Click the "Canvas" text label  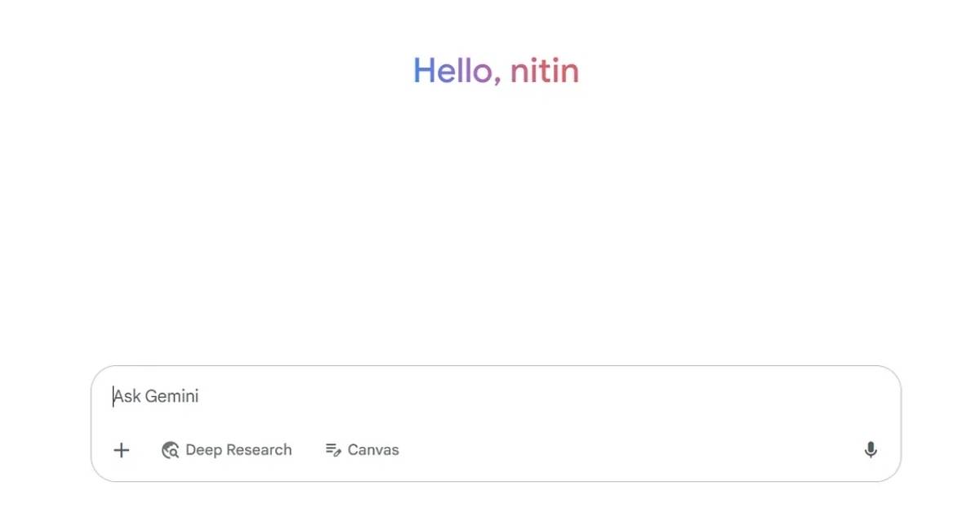pos(373,450)
